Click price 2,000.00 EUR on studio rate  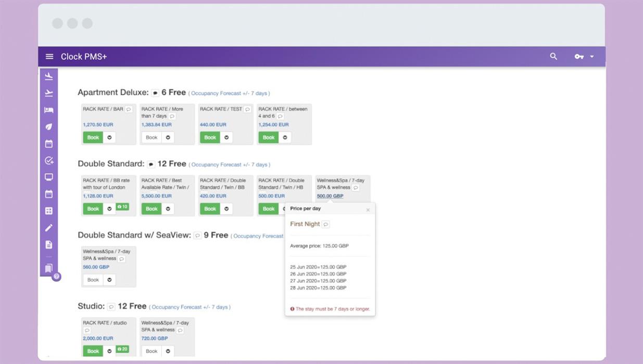coord(98,339)
